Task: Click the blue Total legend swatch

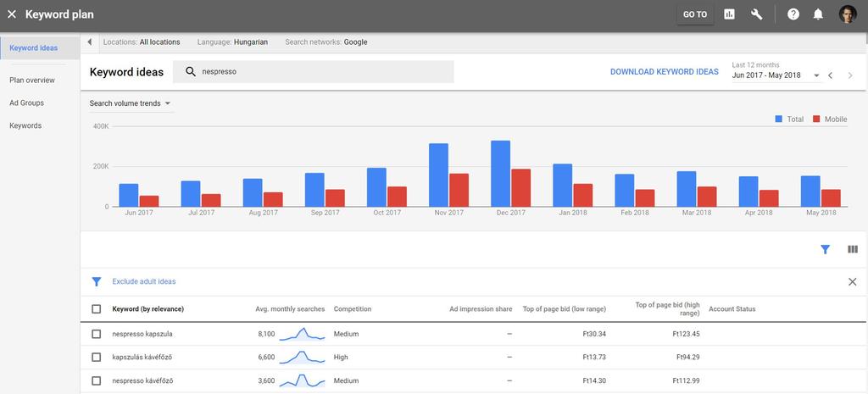Action: tap(779, 119)
